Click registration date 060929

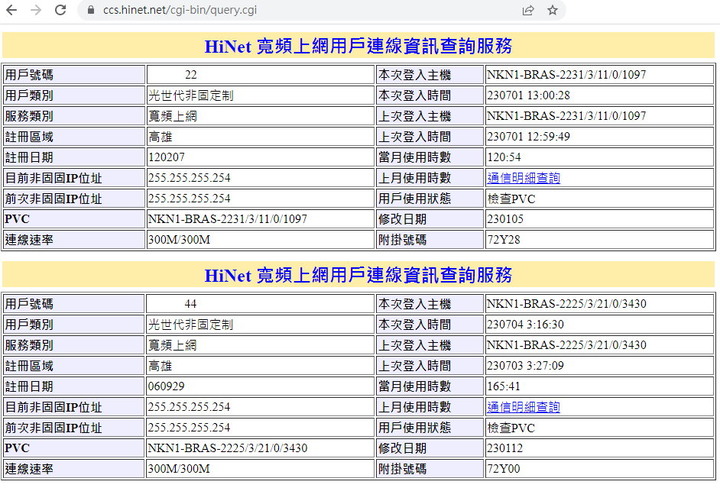(x=166, y=386)
